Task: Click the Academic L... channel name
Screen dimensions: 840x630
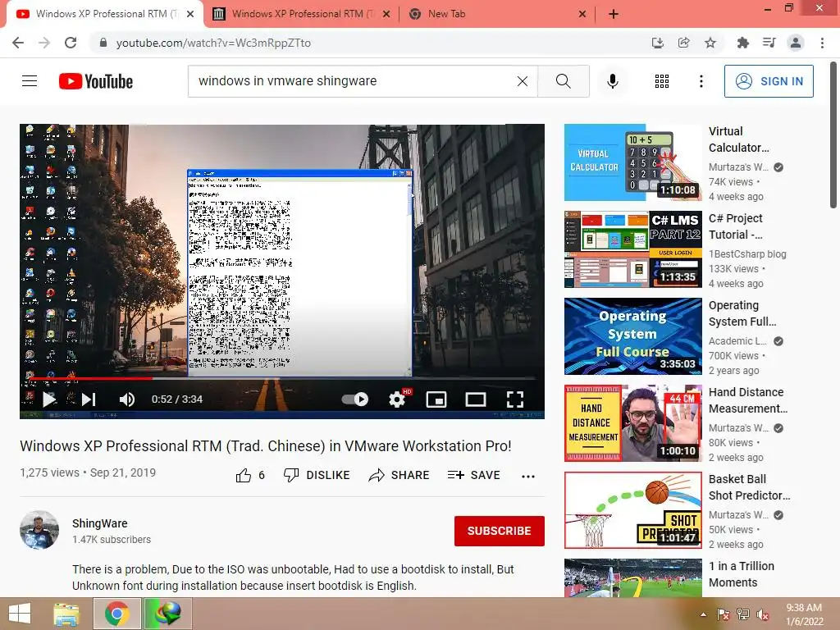Action: (x=737, y=340)
